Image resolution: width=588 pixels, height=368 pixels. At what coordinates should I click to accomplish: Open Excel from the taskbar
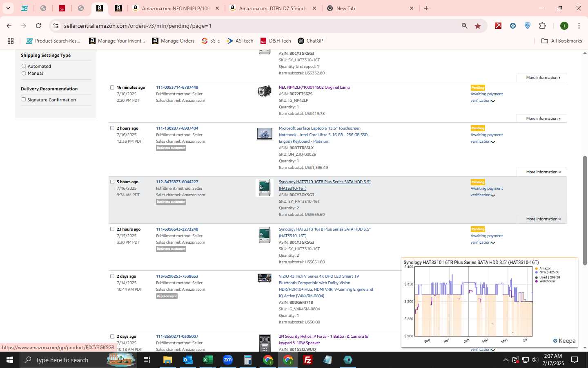click(208, 360)
